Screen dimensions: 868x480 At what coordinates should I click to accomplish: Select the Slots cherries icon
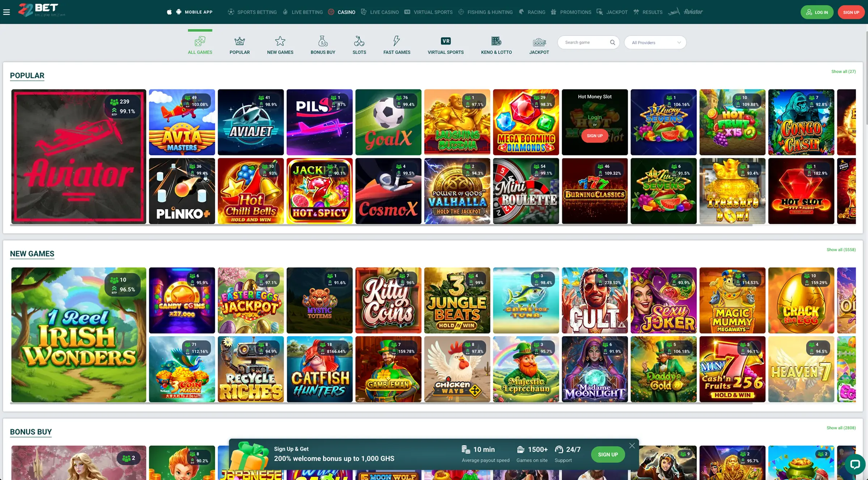pyautogui.click(x=359, y=41)
